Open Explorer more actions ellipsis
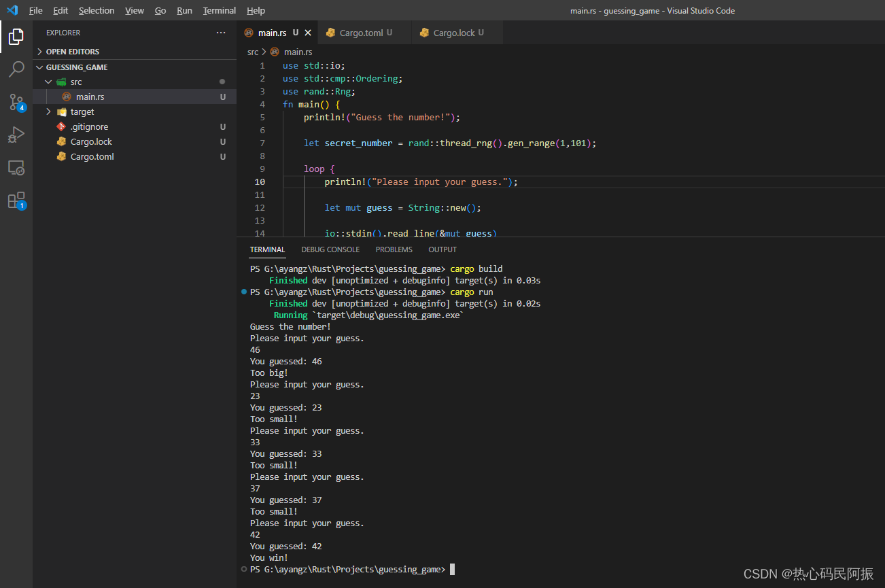The width and height of the screenshot is (885, 588). pyautogui.click(x=221, y=33)
